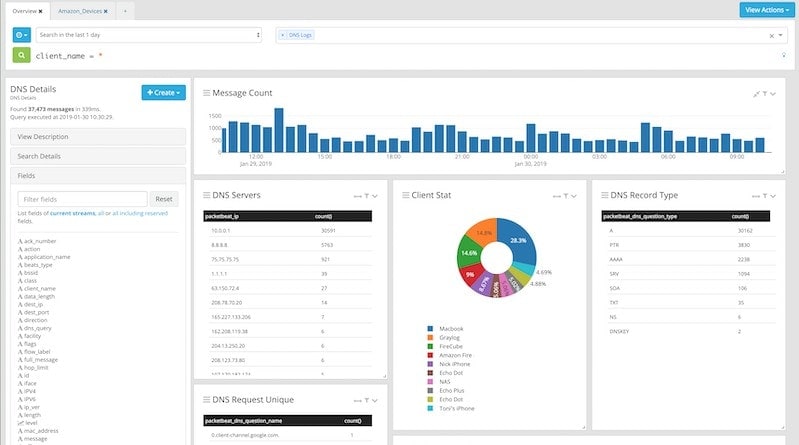799x445 pixels.
Task: Toggle Amazon Fire in the pie legend
Action: coord(449,355)
